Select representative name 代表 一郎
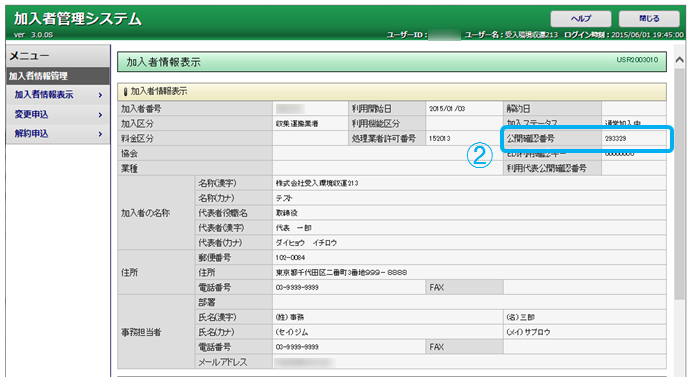692x384 pixels. (x=293, y=228)
